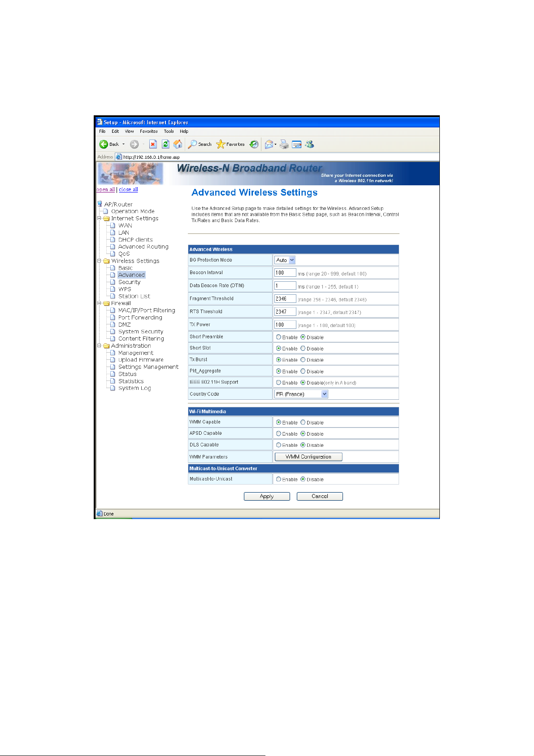Open the History toolbar icon

click(254, 144)
